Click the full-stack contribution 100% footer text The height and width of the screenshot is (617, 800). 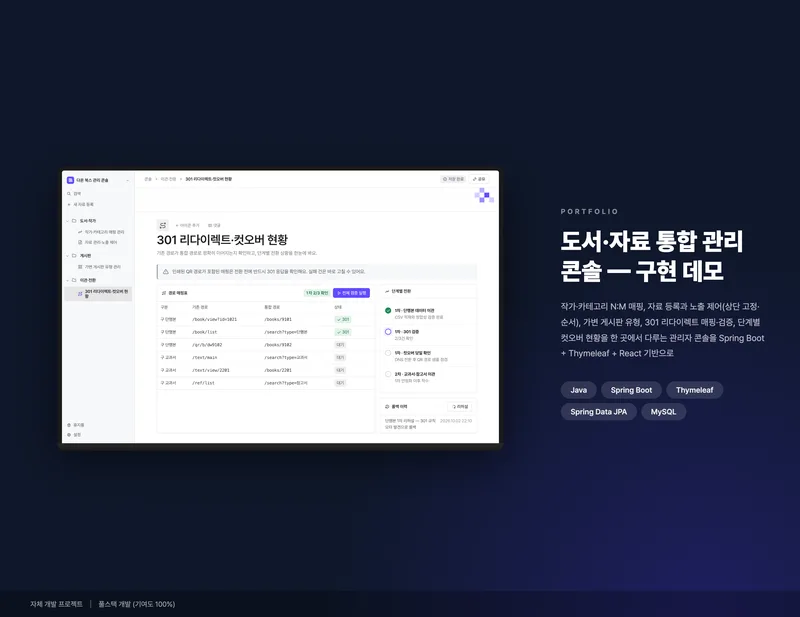tap(137, 604)
